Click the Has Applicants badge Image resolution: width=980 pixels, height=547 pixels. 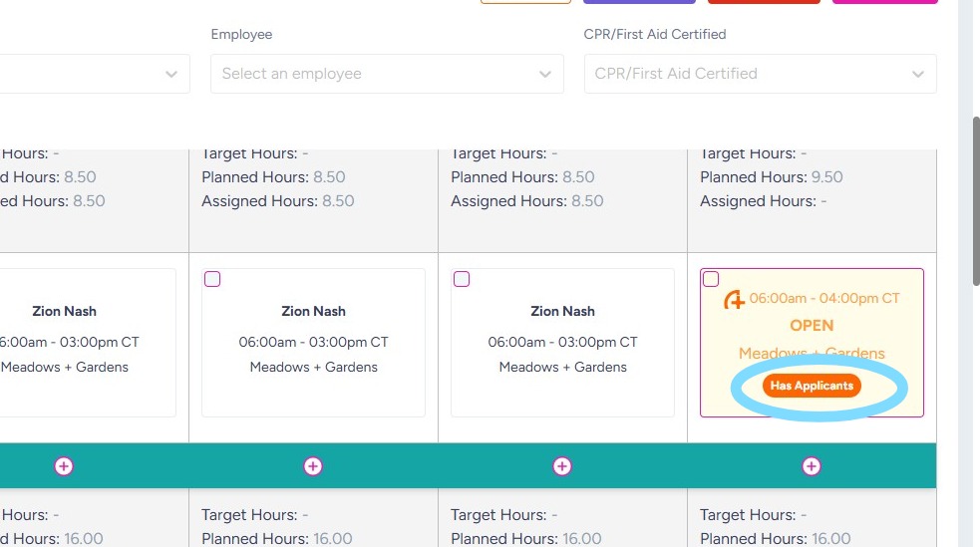(x=813, y=386)
